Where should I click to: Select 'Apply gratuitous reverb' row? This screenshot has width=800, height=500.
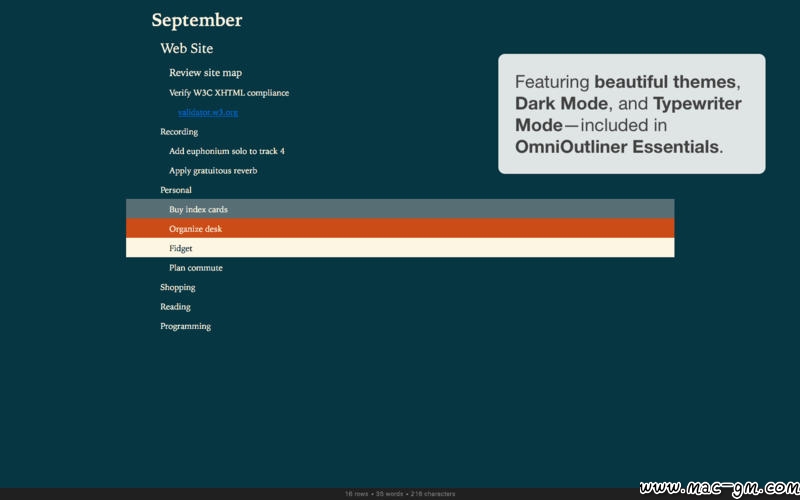pos(213,170)
